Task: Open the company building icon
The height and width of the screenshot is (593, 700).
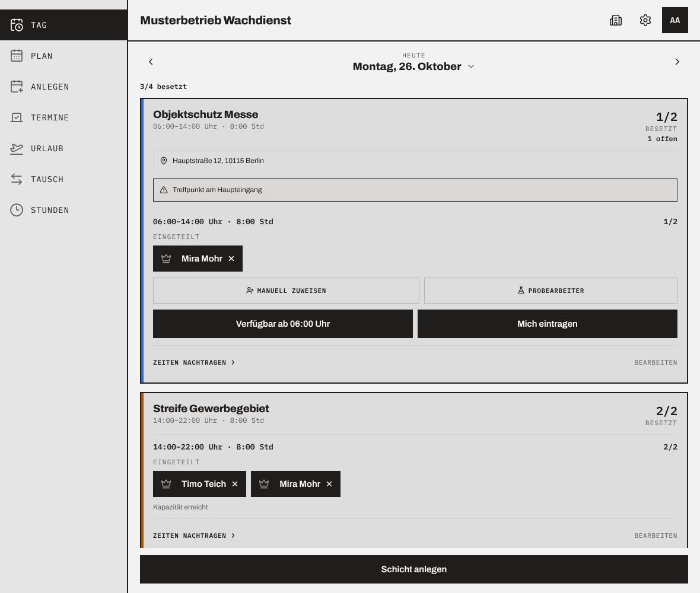Action: (x=616, y=20)
